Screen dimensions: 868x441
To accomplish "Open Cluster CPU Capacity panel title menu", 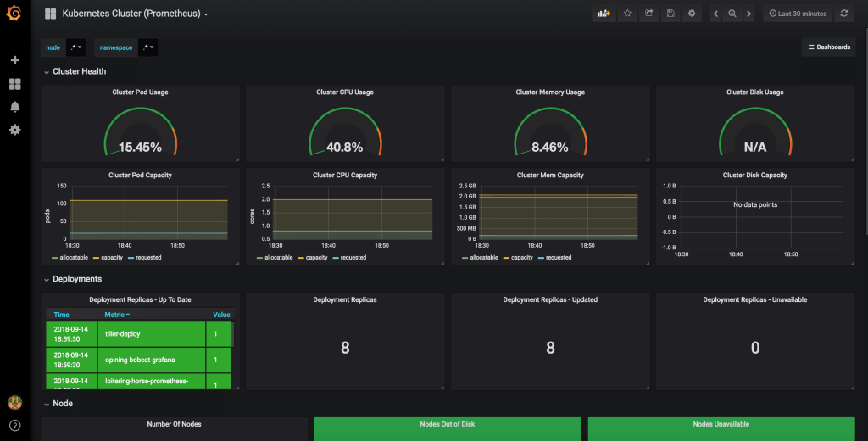I will click(x=345, y=175).
